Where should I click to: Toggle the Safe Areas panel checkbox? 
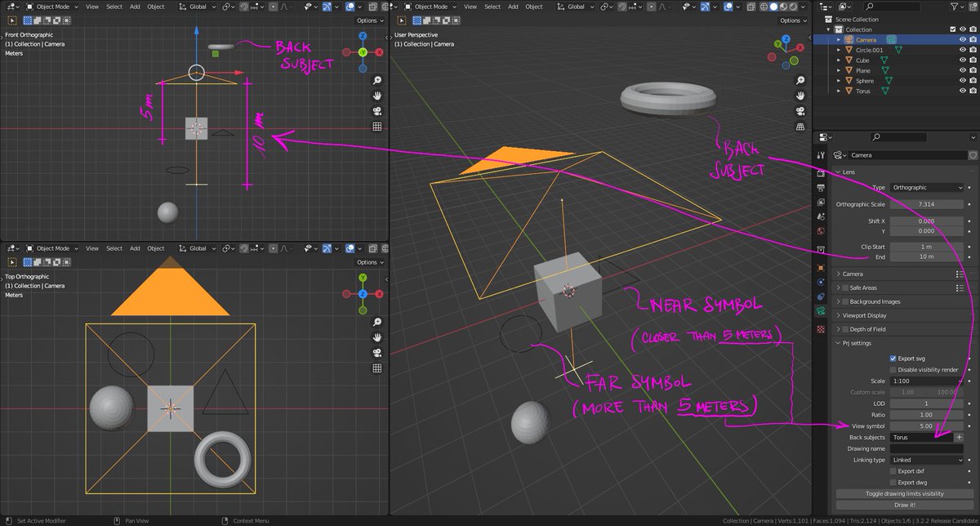(x=845, y=288)
